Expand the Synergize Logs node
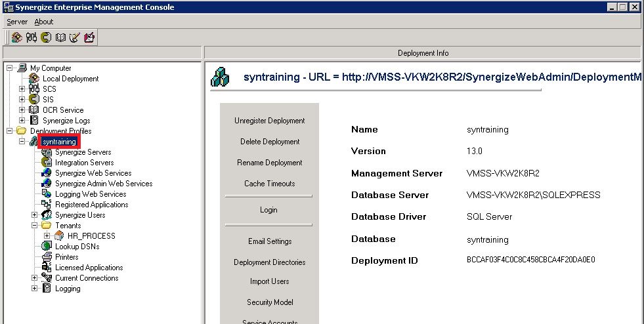Screen dimensions: 644x324 click(x=22, y=120)
